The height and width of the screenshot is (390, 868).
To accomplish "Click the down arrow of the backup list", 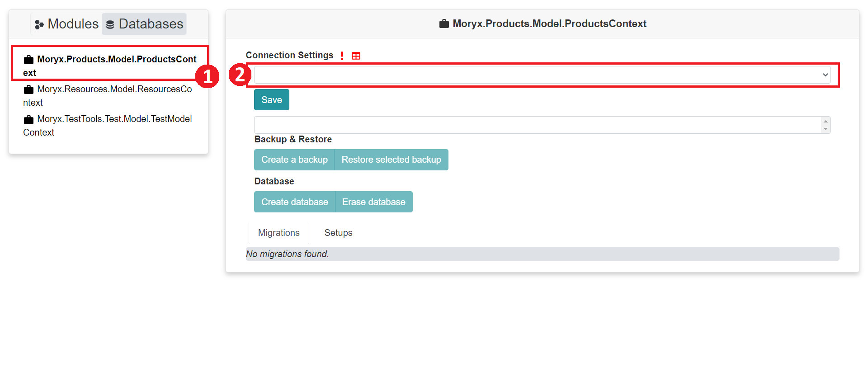I will pyautogui.click(x=826, y=129).
